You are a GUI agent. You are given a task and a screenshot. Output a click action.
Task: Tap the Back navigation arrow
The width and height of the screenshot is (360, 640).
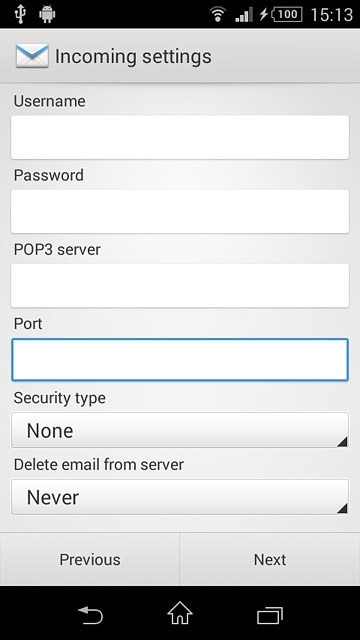[90, 615]
